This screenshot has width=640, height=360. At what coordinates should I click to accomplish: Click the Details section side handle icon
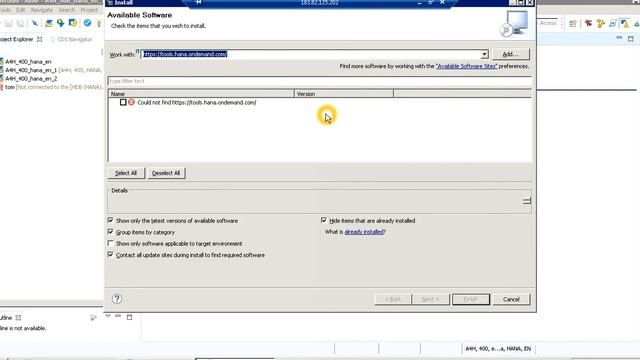pyautogui.click(x=527, y=201)
